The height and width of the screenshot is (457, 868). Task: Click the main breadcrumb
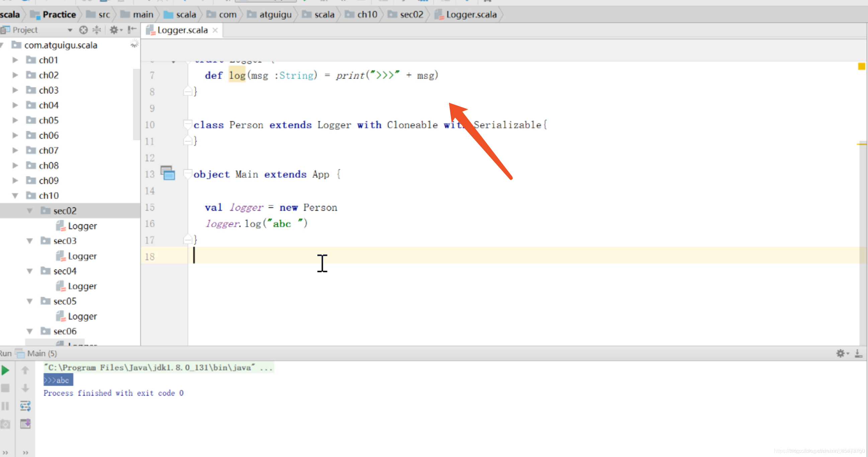click(x=143, y=14)
